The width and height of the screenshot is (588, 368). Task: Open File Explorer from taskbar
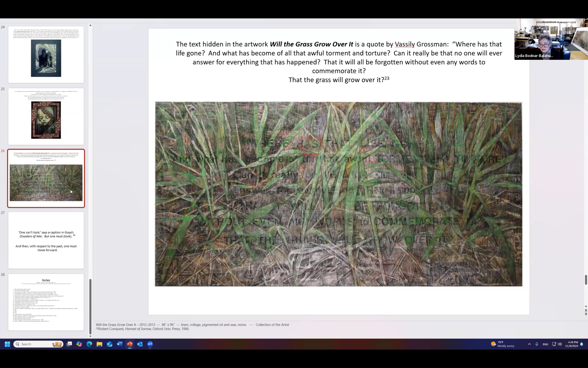(x=99, y=344)
